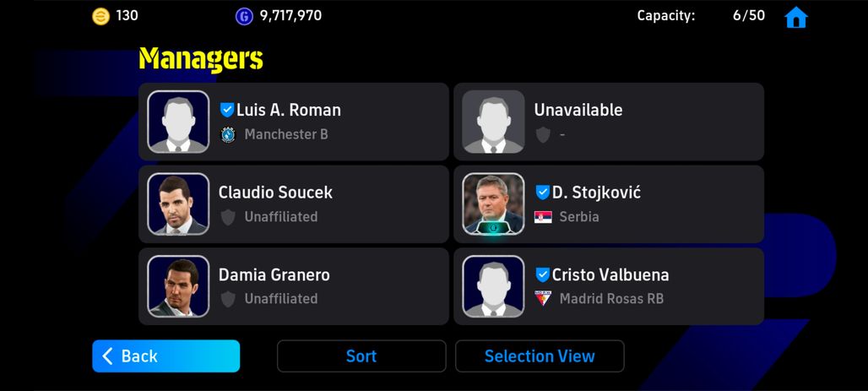
Task: Tap the Unavailable manager slot
Action: pyautogui.click(x=609, y=122)
